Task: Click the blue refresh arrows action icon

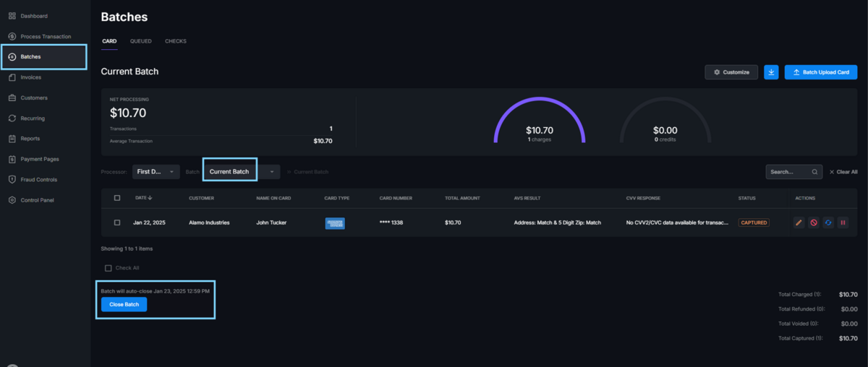Action: pyautogui.click(x=828, y=223)
